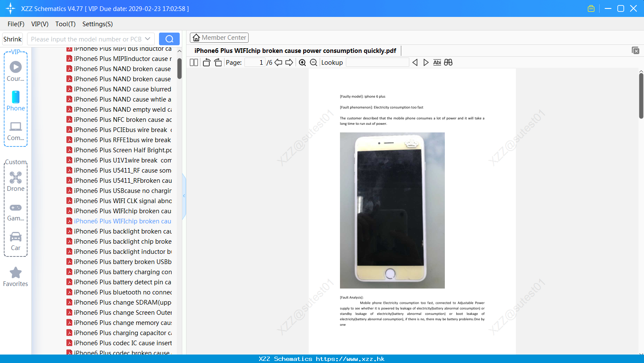
Task: Toggle two-page view layout icon
Action: tap(194, 63)
